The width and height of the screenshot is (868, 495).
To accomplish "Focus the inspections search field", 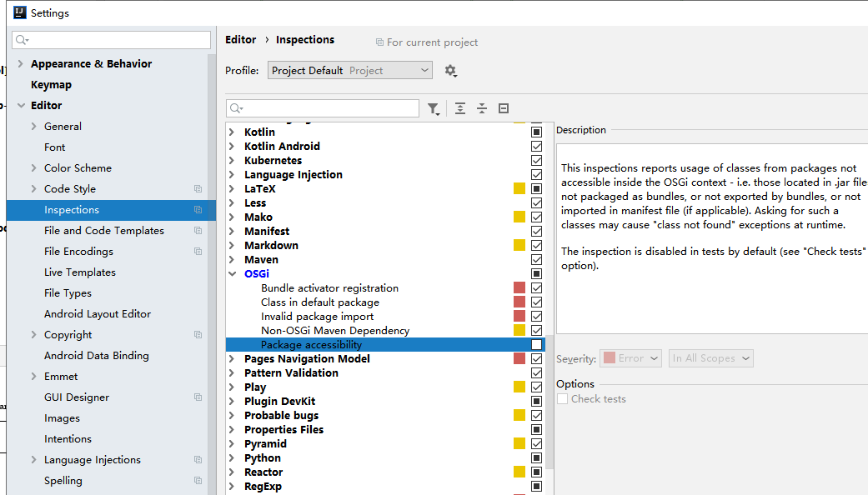I will click(323, 108).
